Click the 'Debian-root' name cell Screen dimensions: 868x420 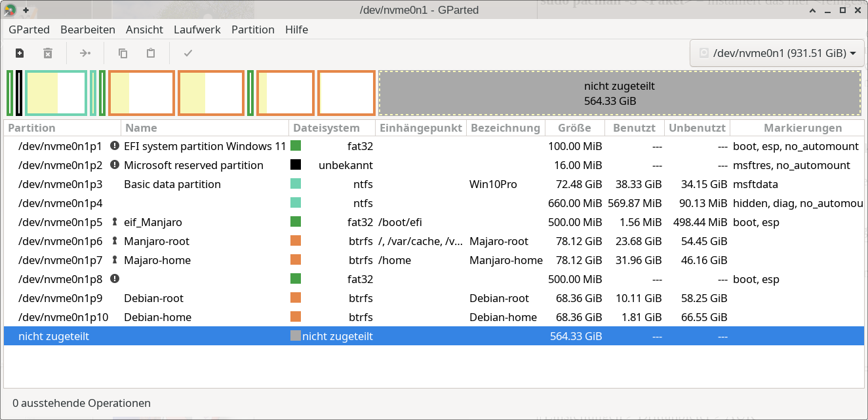point(153,298)
